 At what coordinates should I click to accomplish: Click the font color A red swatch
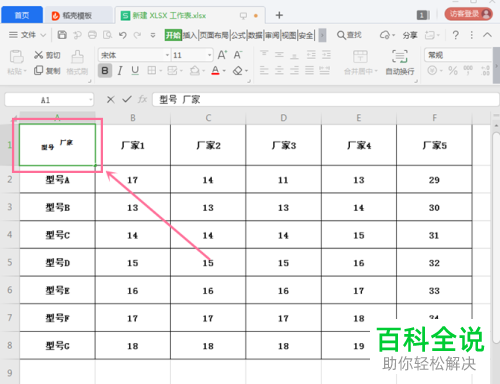[x=215, y=70]
